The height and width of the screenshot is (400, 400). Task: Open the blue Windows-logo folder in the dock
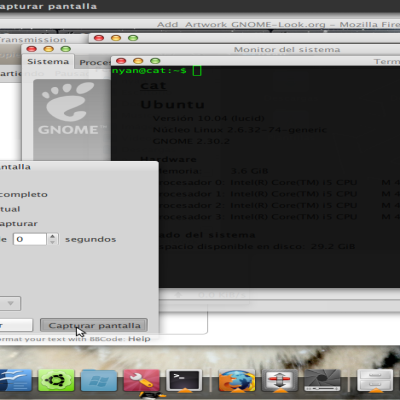99,380
